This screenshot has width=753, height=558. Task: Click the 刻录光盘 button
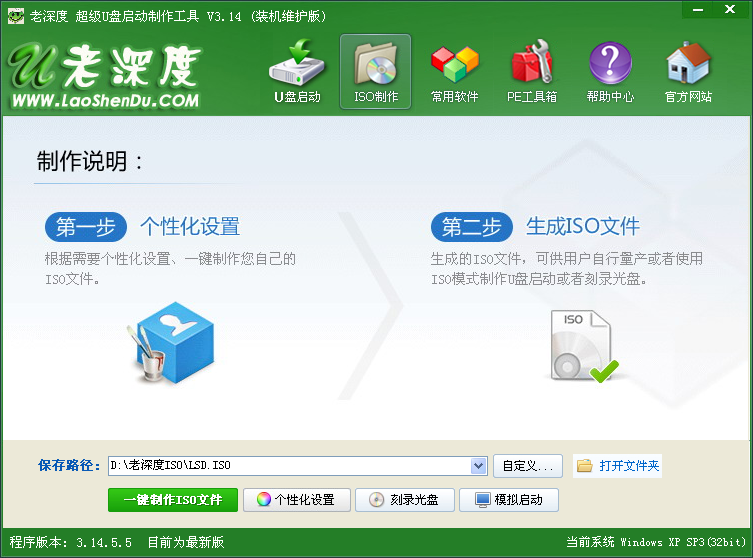coord(405,500)
